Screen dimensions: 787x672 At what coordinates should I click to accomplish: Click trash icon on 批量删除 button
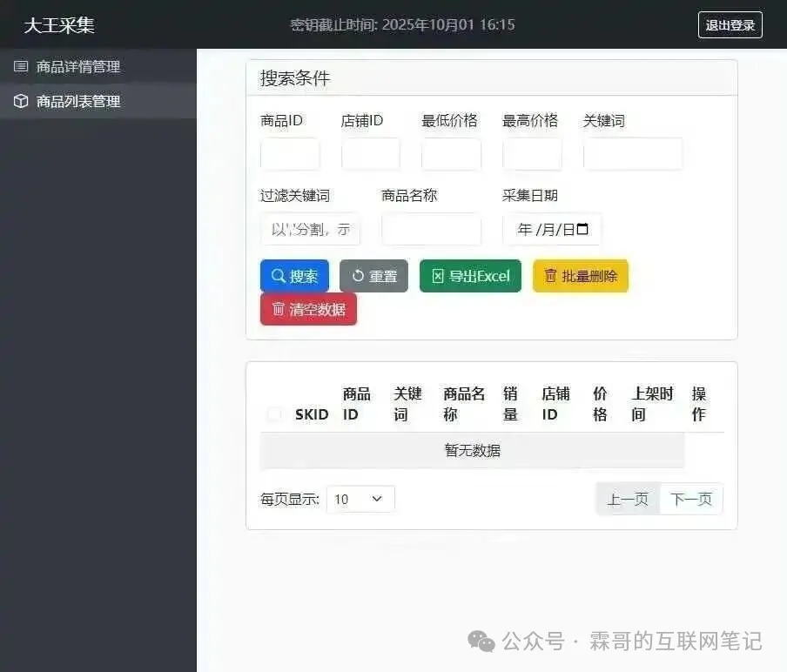click(x=550, y=276)
